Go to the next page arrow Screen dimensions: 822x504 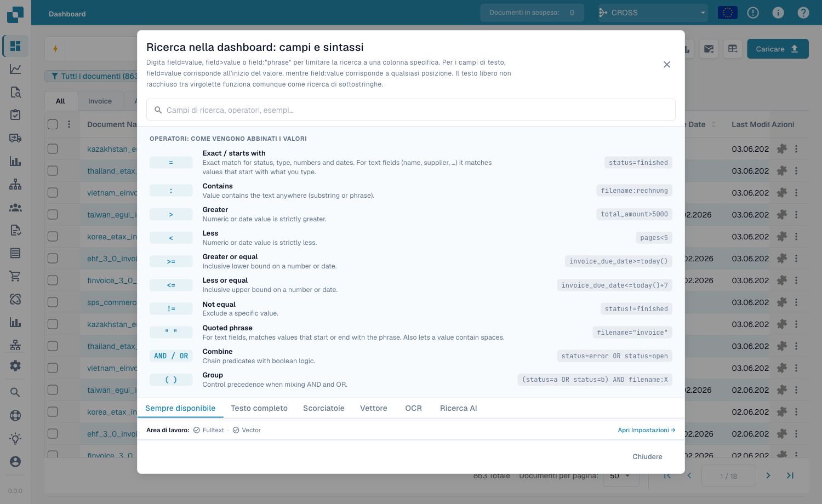[x=768, y=476]
